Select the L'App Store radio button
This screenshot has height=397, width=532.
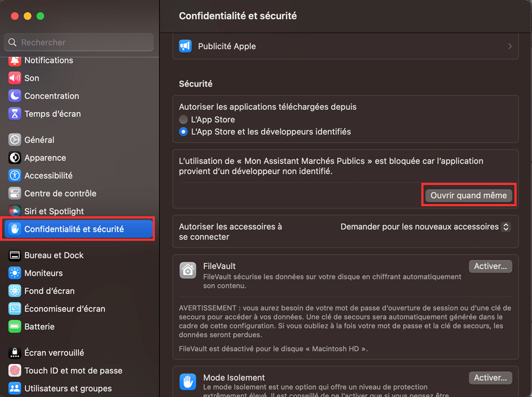(183, 120)
